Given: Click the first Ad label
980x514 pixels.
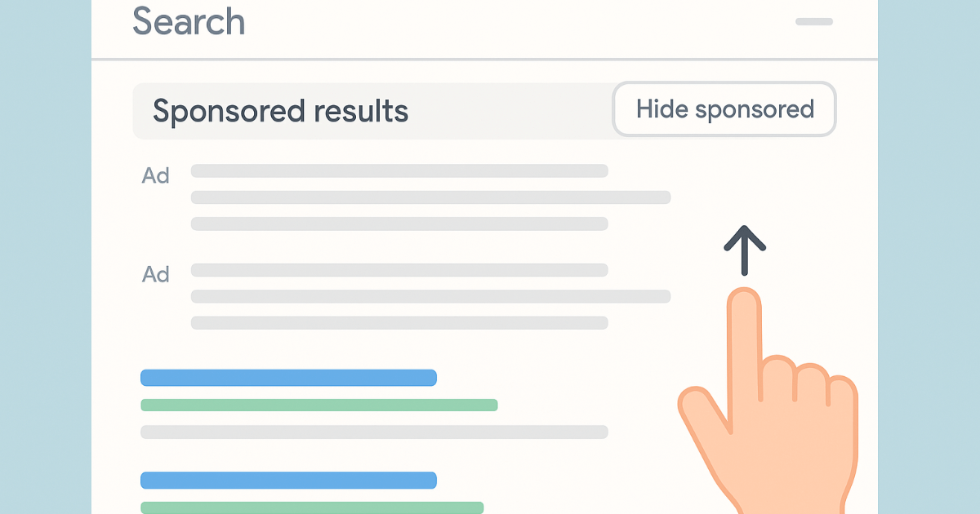Looking at the screenshot, I should point(156,175).
